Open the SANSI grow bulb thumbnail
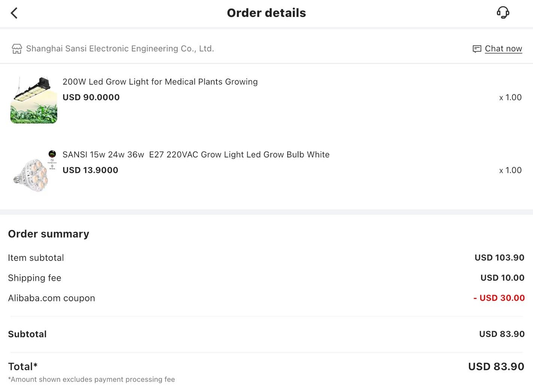 point(34,172)
